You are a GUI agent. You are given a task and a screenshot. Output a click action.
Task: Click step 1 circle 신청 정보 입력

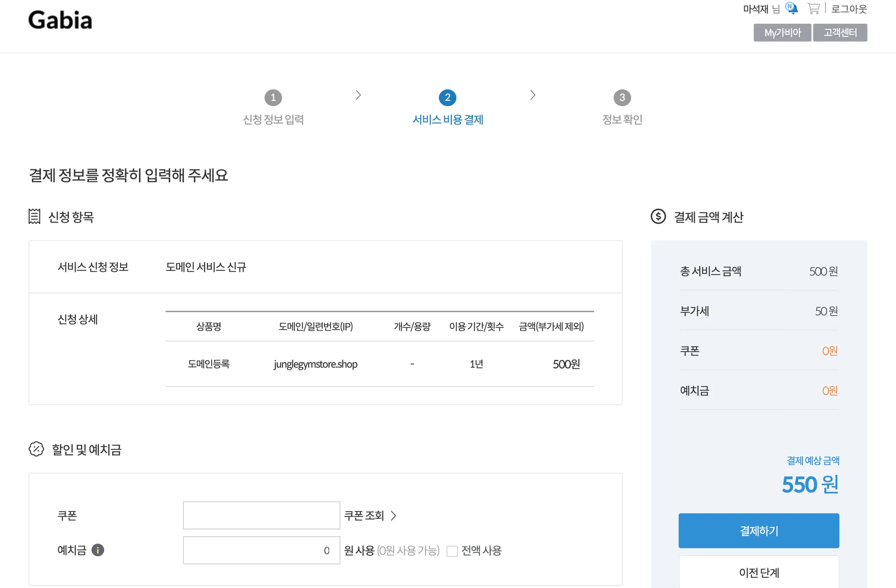[273, 97]
